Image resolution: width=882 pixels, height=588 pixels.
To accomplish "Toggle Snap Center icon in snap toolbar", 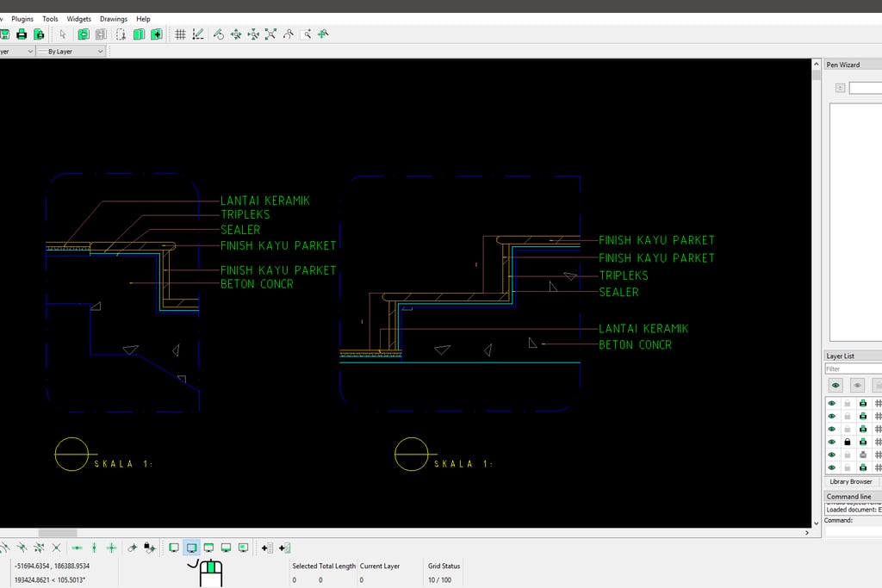I will 22,548.
